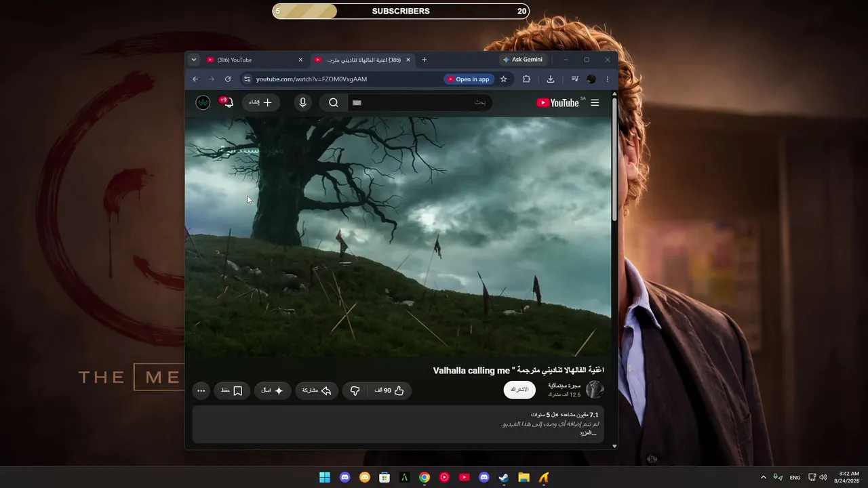Screen dimensions: 868x488
Task: Open Microsoft Store from the taskbar
Action: pyautogui.click(x=384, y=477)
